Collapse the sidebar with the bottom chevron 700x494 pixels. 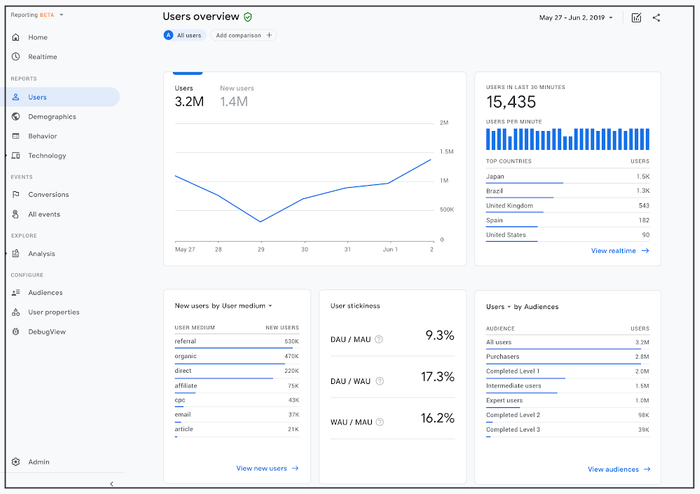(x=111, y=484)
